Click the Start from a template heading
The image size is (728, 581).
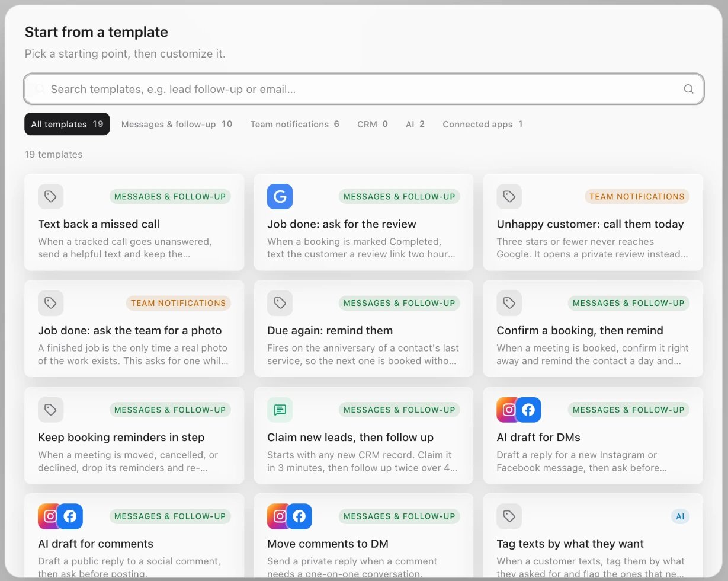pyautogui.click(x=97, y=32)
